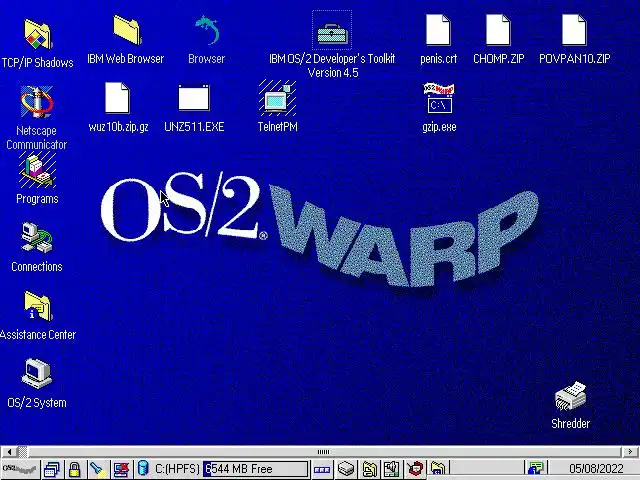Open the Programs folder icon

click(x=37, y=171)
